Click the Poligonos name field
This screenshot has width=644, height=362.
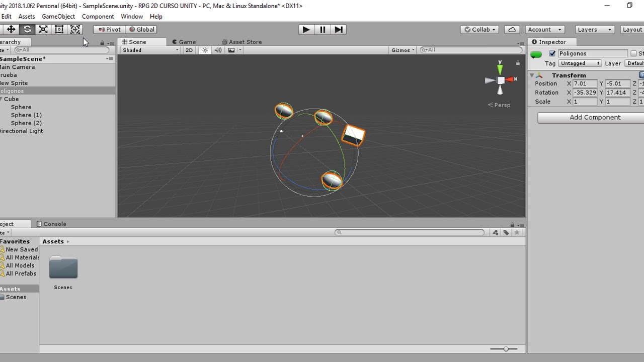click(593, 53)
